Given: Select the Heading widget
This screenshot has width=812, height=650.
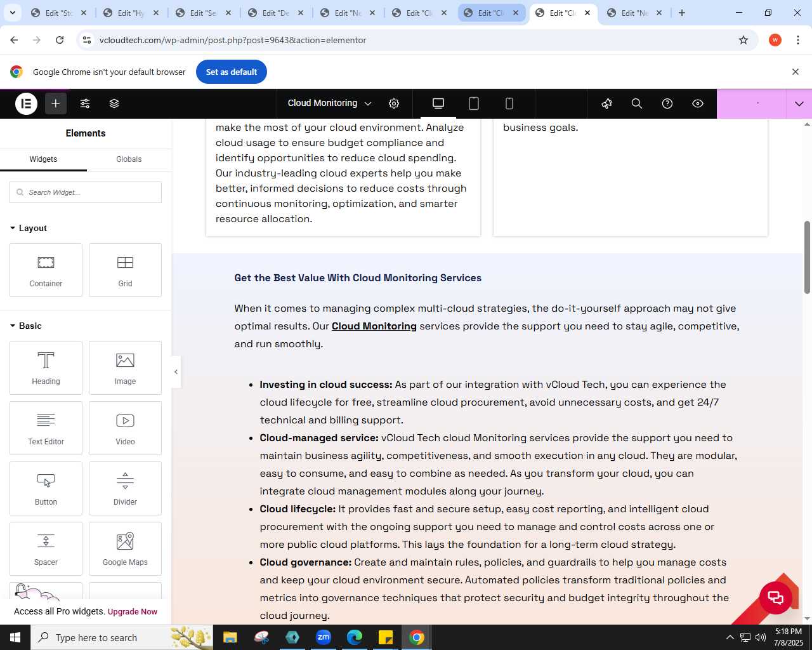Looking at the screenshot, I should [46, 368].
